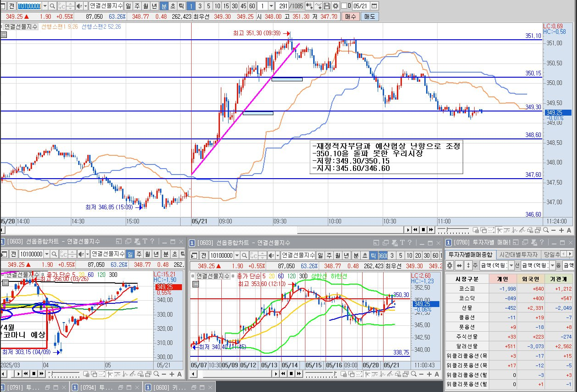Click the horizontal expand arrows icon in investor panel
This screenshot has width=577, height=392.
click(x=459, y=265)
